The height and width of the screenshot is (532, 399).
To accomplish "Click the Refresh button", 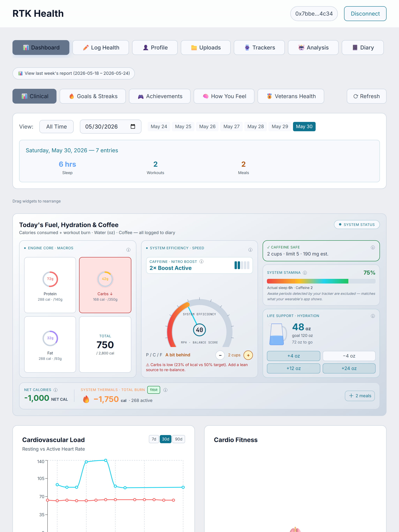I will point(366,96).
